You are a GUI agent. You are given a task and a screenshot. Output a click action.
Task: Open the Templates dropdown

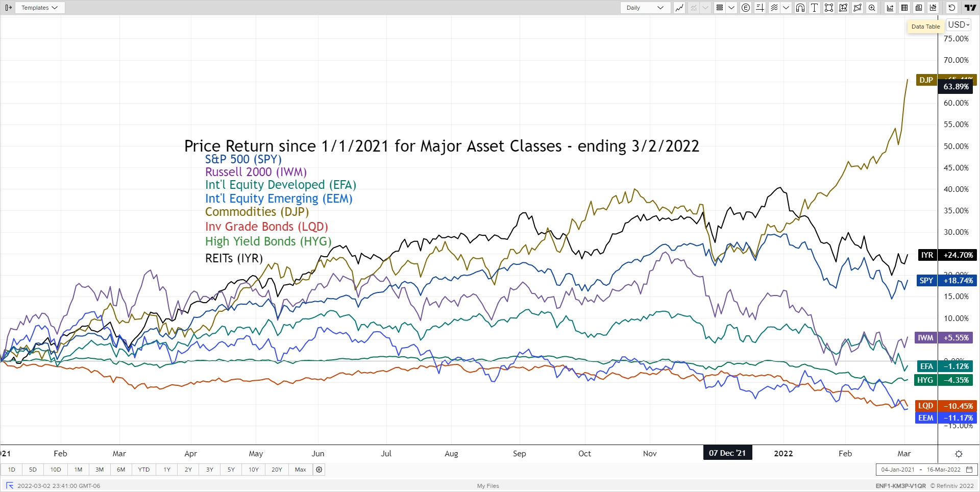39,8
